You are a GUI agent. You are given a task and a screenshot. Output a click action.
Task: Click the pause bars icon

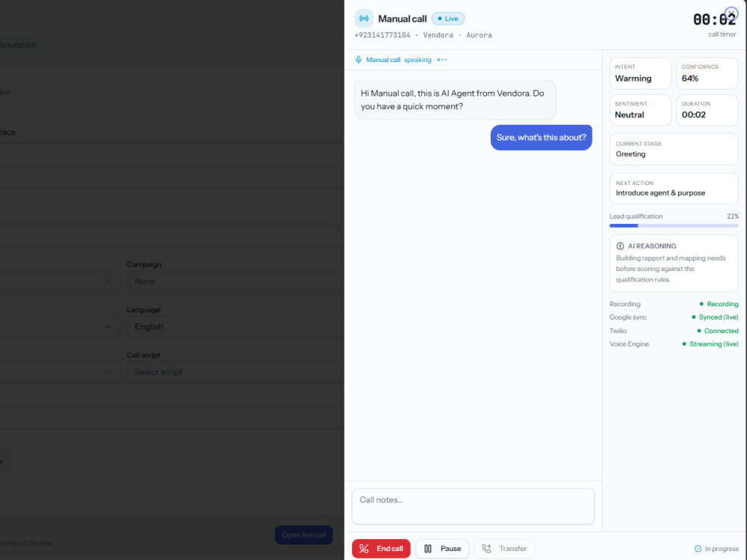tap(428, 549)
